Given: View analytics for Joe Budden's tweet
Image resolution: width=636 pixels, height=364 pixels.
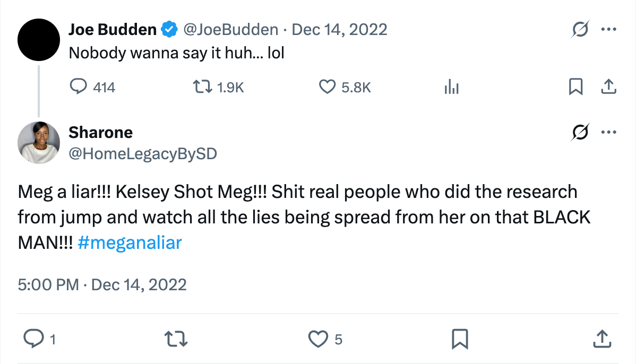Looking at the screenshot, I should pyautogui.click(x=451, y=86).
